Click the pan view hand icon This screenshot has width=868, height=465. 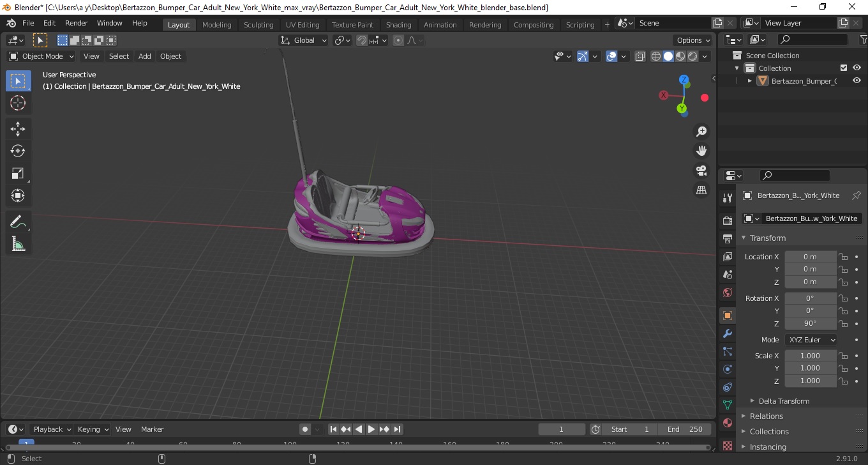pos(701,151)
